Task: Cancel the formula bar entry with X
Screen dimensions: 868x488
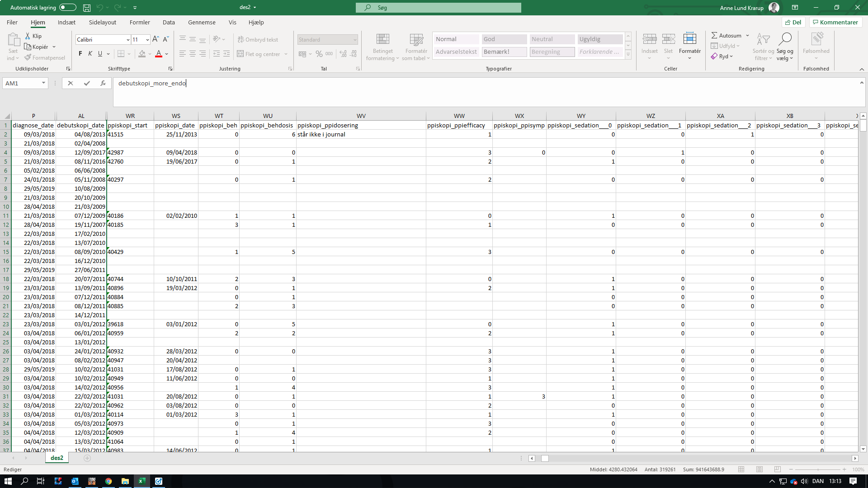Action: [x=70, y=83]
